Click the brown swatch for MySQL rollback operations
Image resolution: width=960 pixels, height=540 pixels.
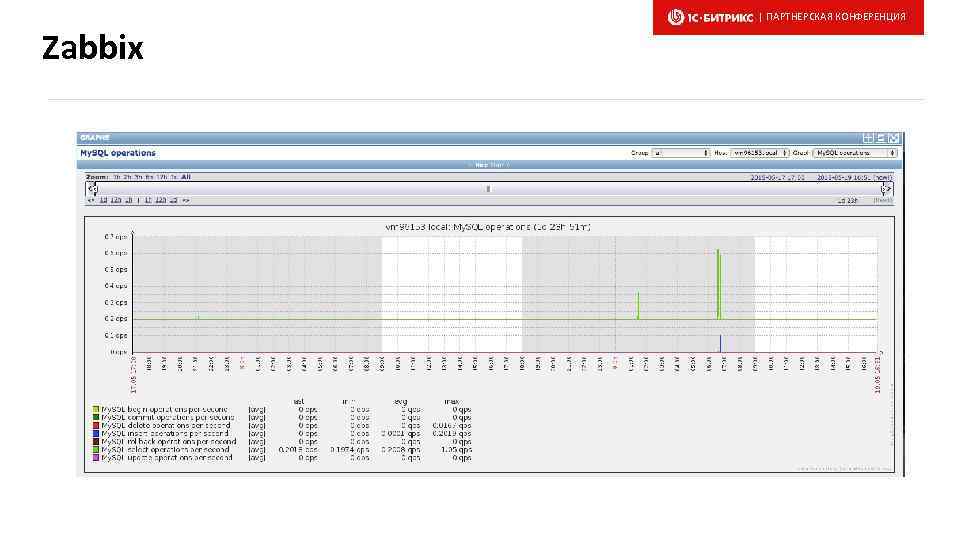[x=96, y=441]
